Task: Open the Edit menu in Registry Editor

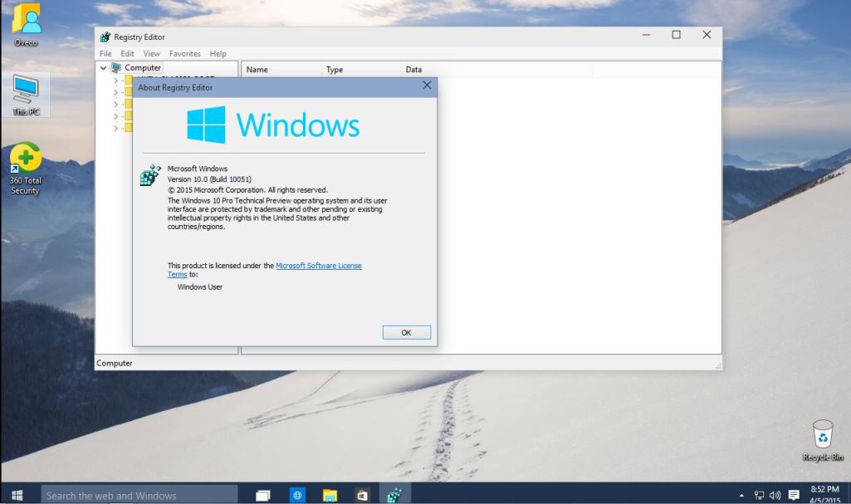Action: pyautogui.click(x=127, y=54)
